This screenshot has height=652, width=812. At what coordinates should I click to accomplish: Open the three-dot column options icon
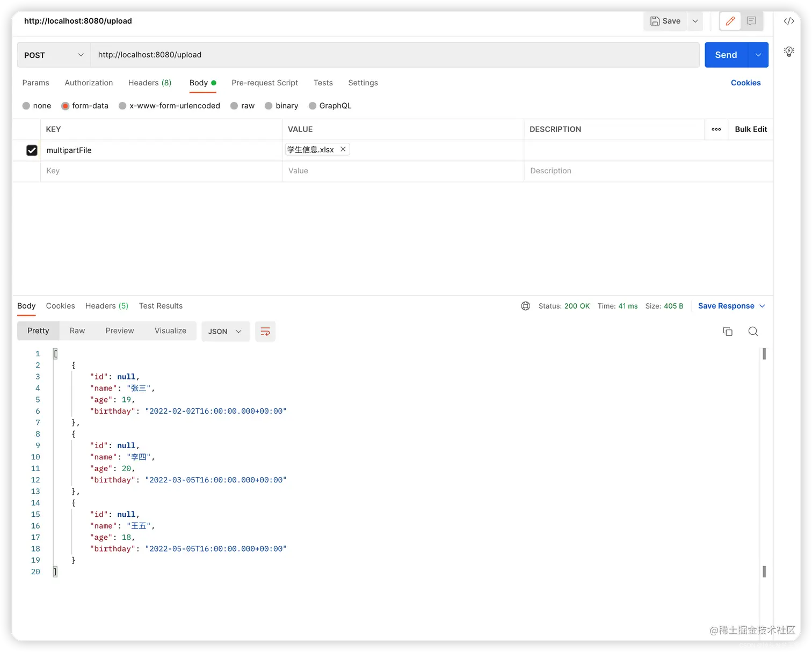pyautogui.click(x=716, y=129)
